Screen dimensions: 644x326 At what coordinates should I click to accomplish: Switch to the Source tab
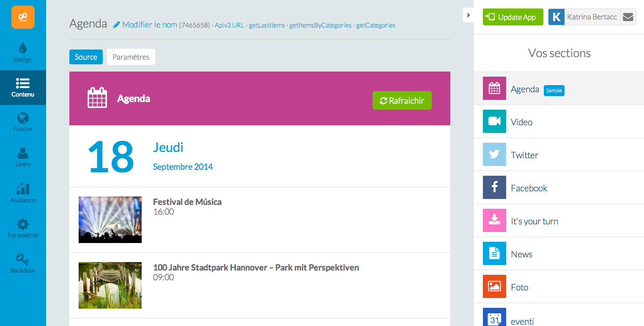86,57
